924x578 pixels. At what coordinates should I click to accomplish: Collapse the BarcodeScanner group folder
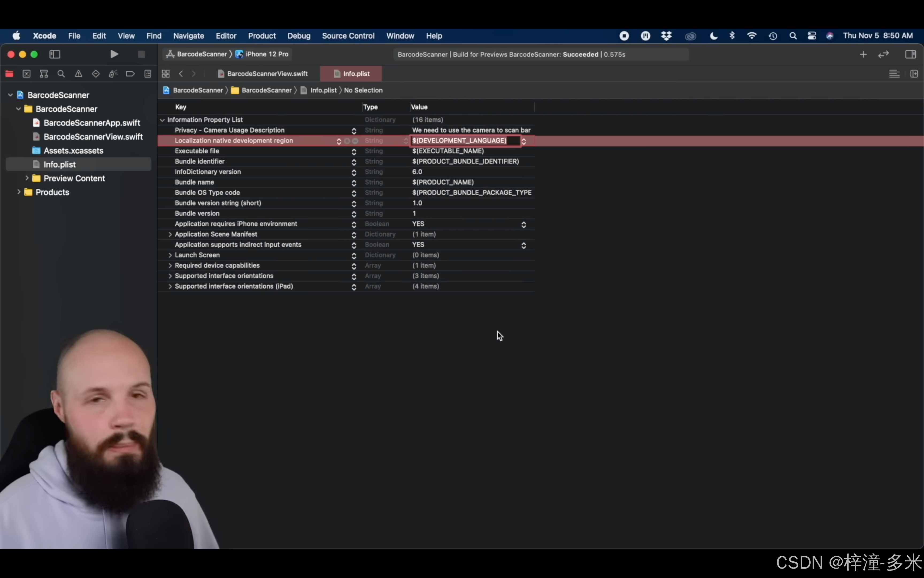pyautogui.click(x=18, y=109)
